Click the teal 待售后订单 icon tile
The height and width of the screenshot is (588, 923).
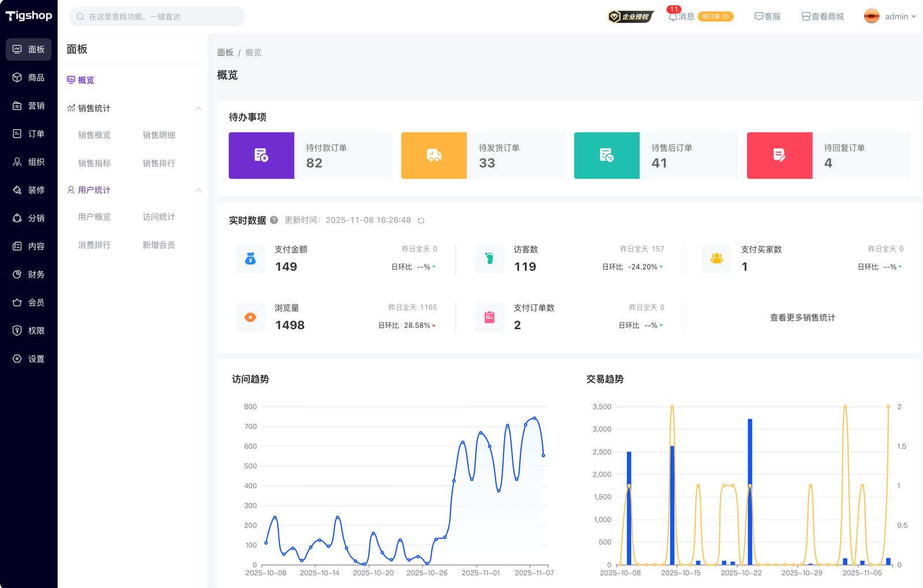606,156
